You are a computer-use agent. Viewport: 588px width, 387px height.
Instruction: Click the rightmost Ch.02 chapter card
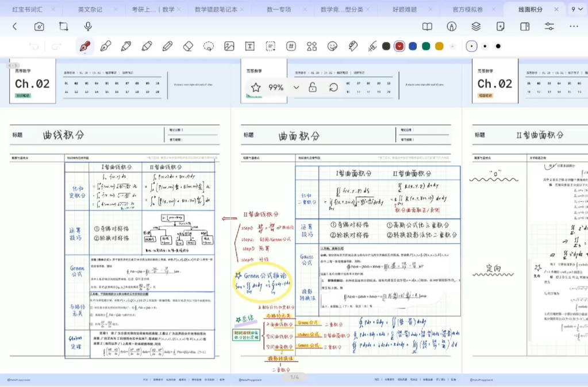coord(495,81)
